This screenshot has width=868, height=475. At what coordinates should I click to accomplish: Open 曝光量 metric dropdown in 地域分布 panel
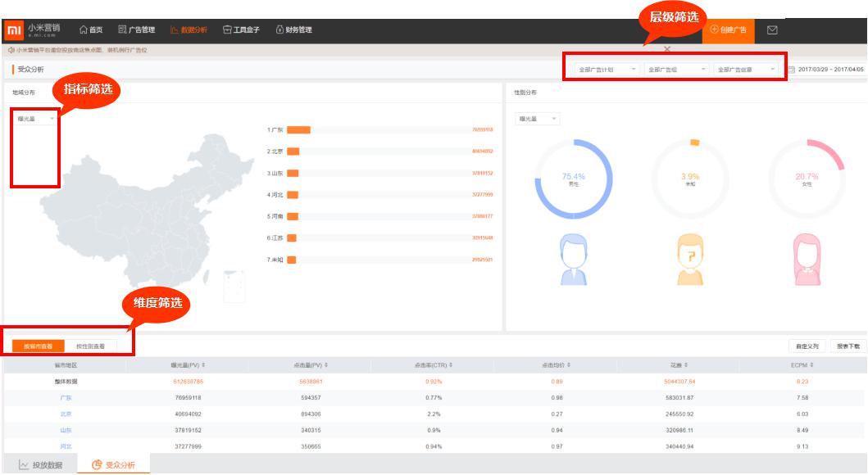36,119
